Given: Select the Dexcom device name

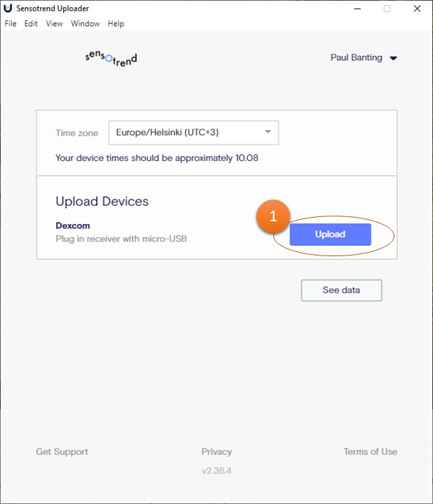Looking at the screenshot, I should [x=73, y=225].
